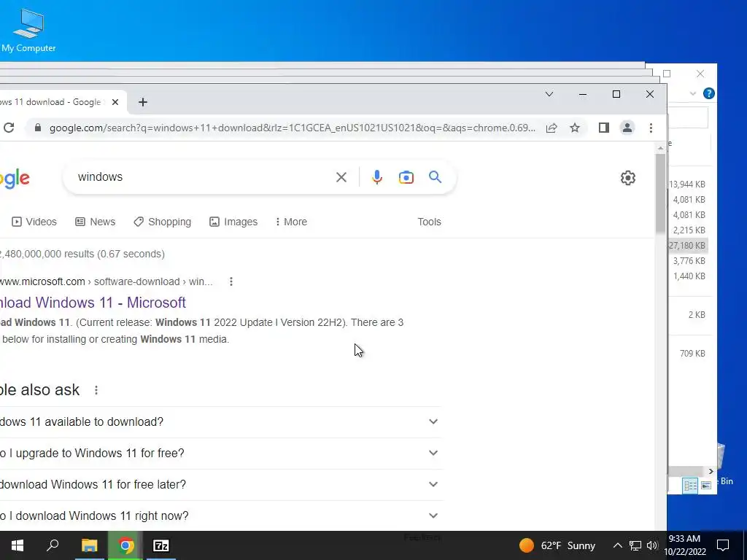Open File Explorer from taskbar
The width and height of the screenshot is (747, 560).
[x=89, y=545]
